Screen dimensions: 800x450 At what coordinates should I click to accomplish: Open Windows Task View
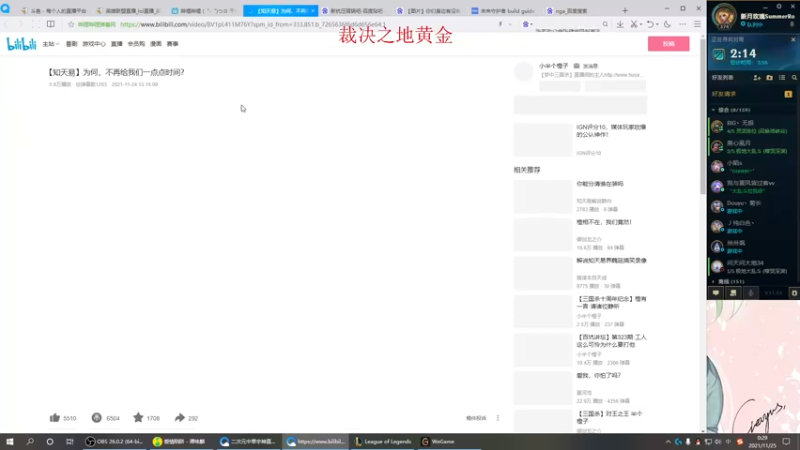(x=69, y=441)
